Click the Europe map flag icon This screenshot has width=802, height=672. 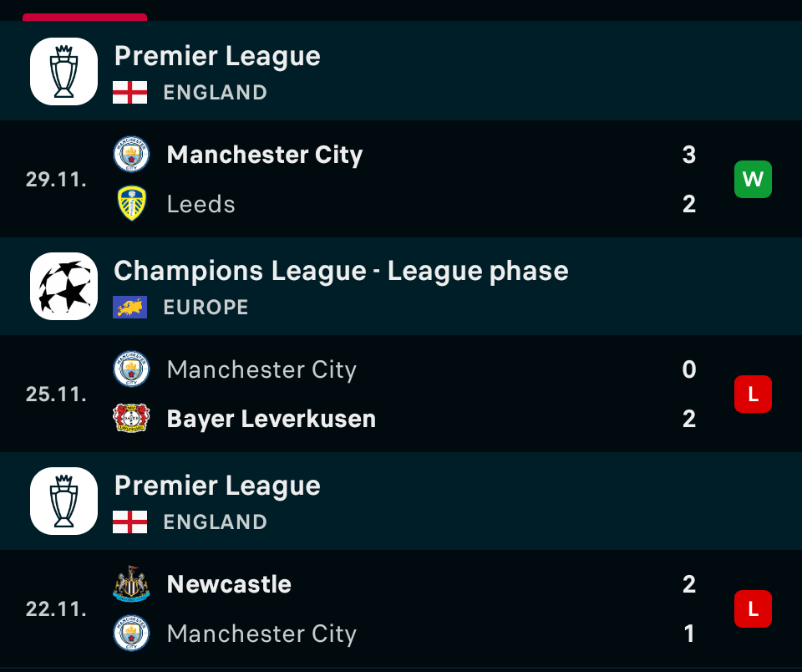[x=130, y=307]
